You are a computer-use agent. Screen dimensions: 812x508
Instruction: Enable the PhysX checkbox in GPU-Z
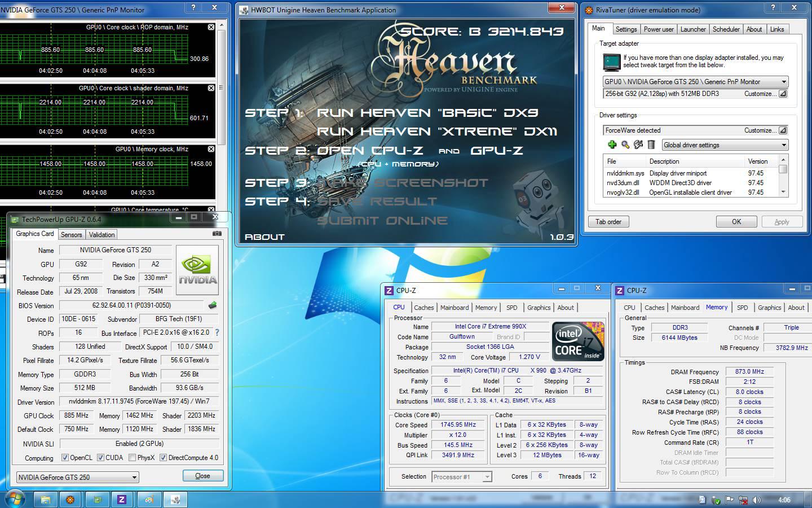click(x=132, y=458)
